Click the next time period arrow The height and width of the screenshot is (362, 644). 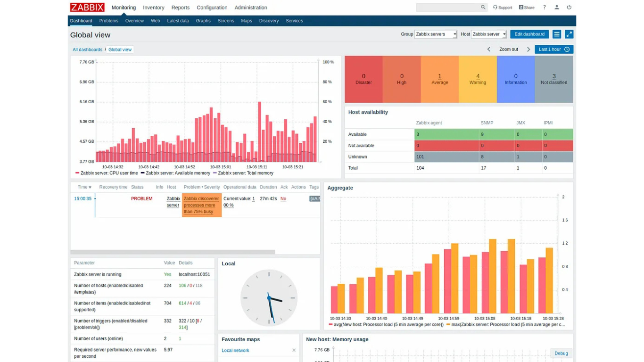(528, 49)
